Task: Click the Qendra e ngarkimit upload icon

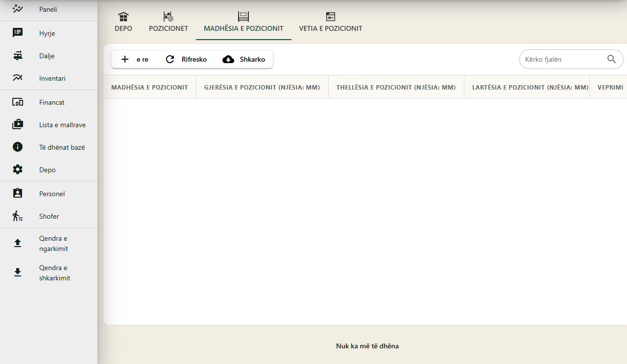Action: click(18, 243)
